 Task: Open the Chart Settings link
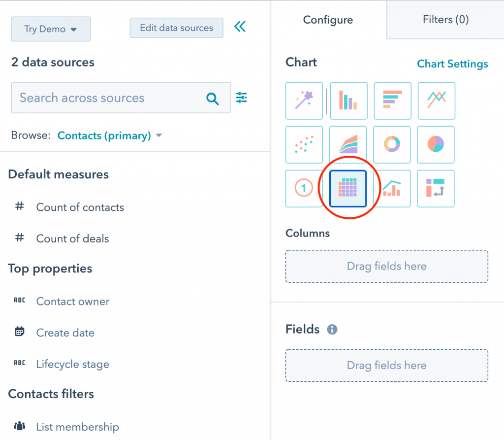pos(452,64)
